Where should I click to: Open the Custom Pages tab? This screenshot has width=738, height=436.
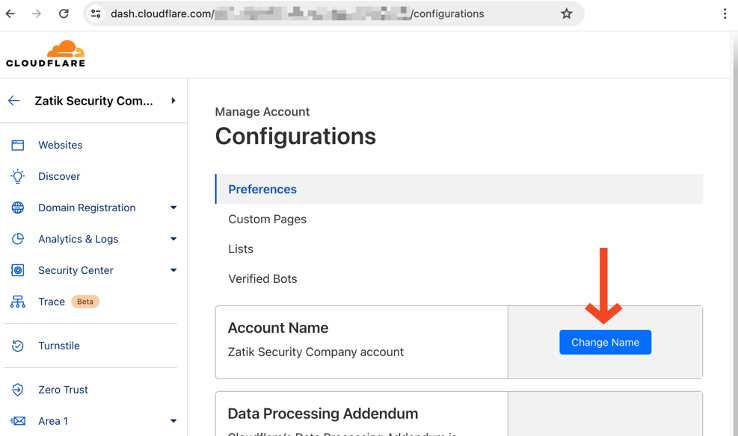tap(267, 219)
